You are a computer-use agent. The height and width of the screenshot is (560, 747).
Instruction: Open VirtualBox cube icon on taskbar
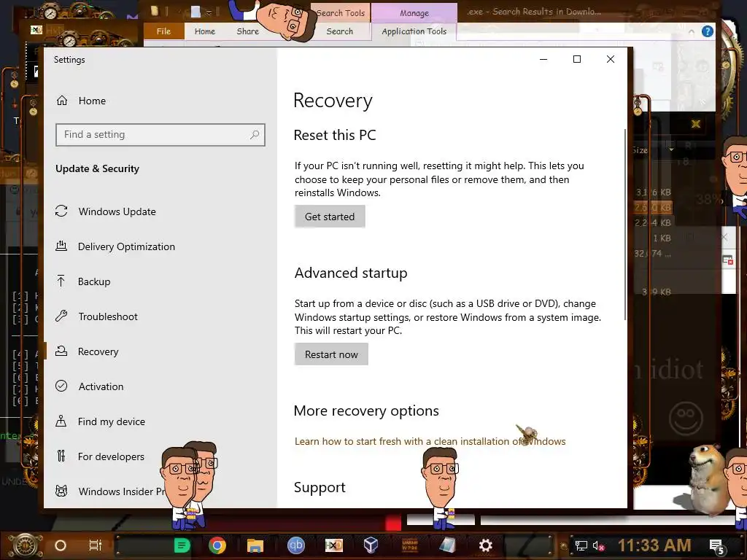371,545
